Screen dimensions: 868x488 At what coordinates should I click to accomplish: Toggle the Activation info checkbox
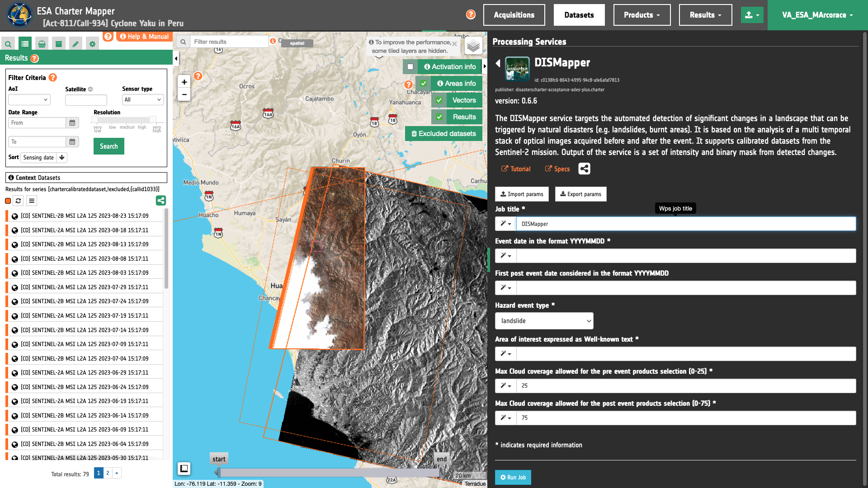tap(410, 67)
